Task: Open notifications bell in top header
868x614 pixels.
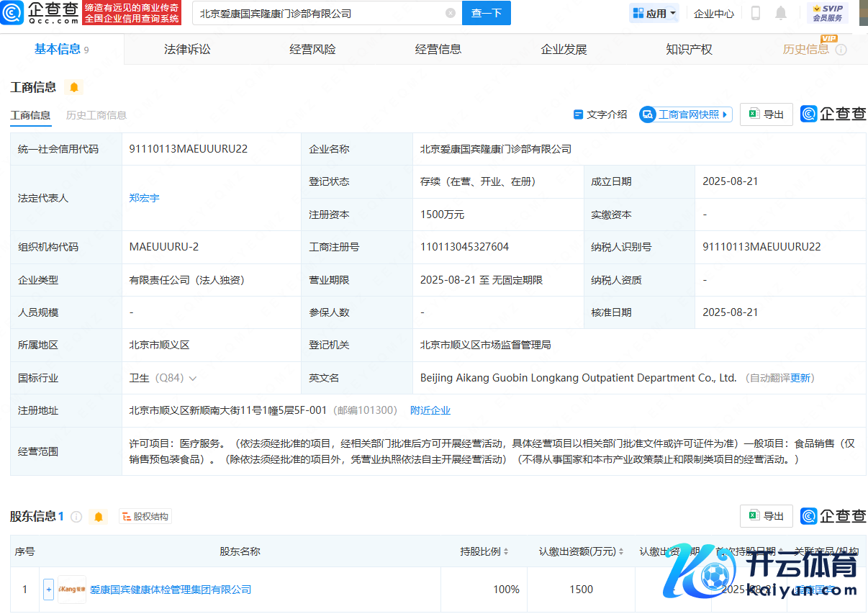Action: 780,13
